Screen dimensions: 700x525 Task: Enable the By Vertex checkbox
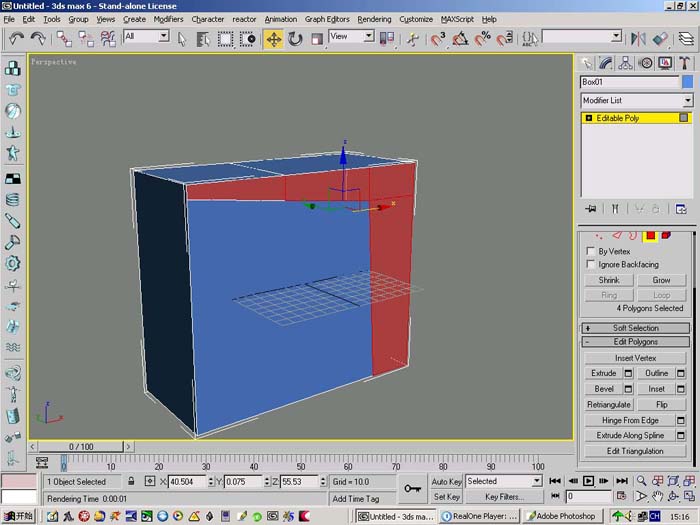point(591,251)
